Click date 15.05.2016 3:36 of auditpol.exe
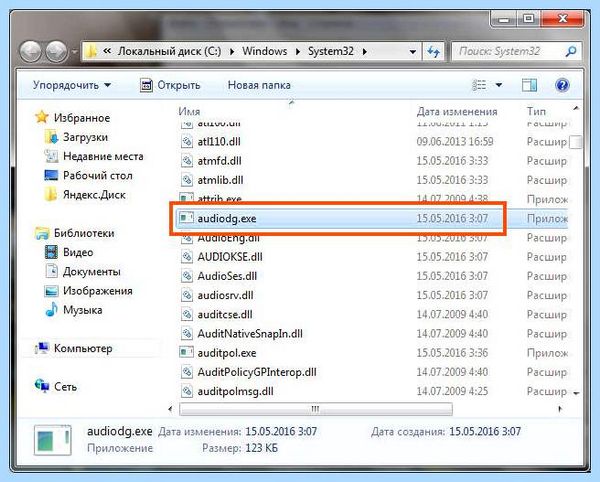The height and width of the screenshot is (482, 600). pos(452,352)
